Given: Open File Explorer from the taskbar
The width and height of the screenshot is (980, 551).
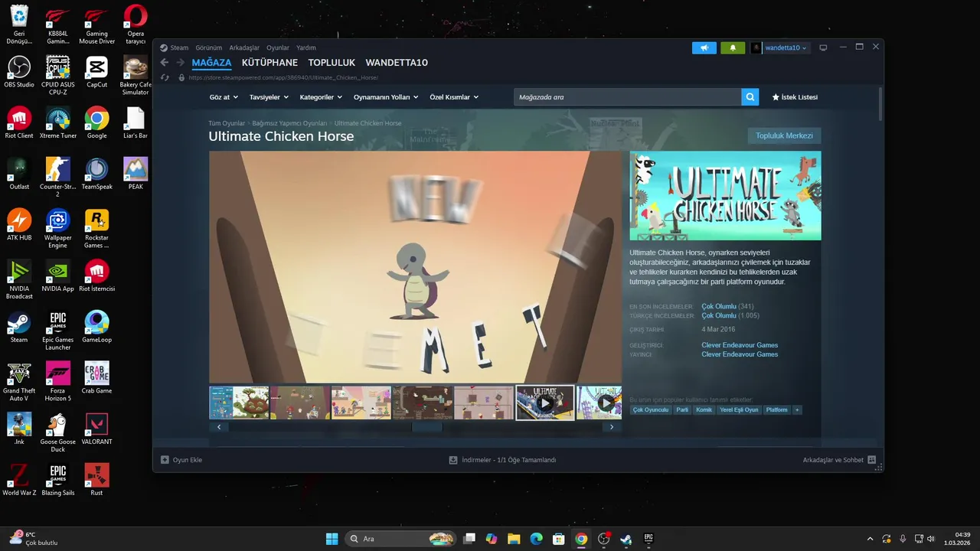Looking at the screenshot, I should coord(514,539).
